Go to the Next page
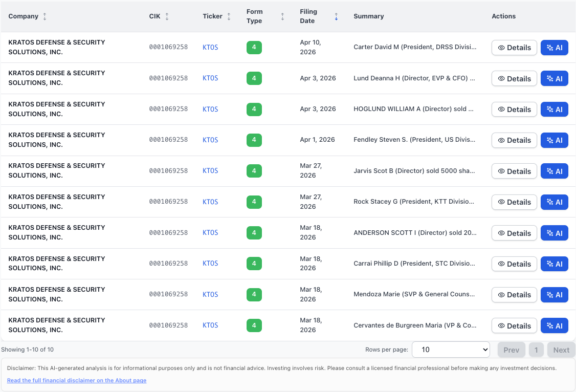The height and width of the screenshot is (392, 576). 561,350
